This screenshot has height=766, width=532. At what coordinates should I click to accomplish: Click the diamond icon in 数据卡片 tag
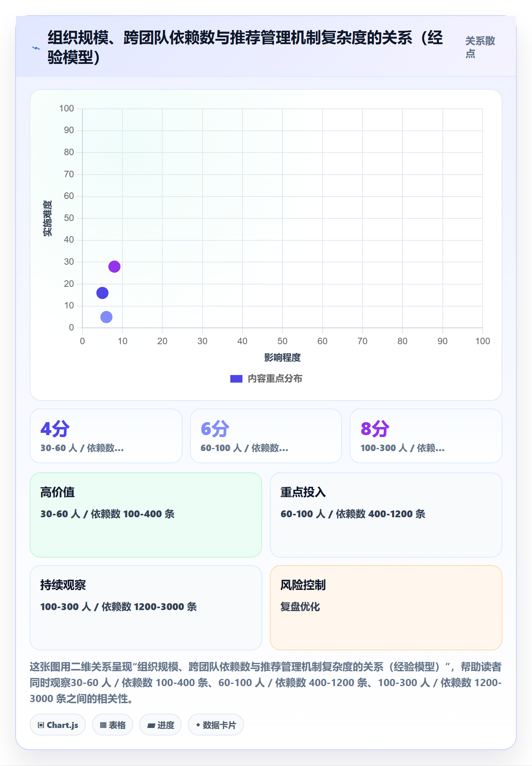click(198, 725)
